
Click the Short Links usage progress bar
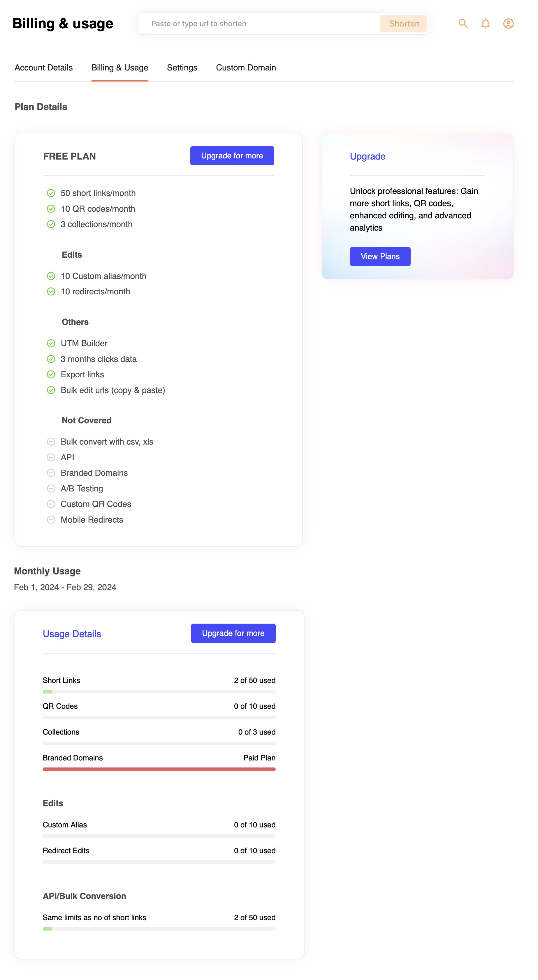159,692
